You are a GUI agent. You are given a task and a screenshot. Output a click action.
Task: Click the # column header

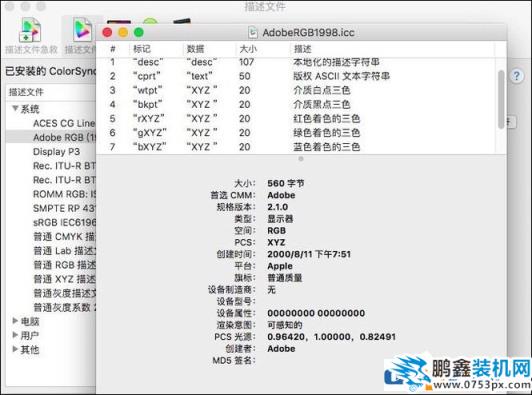(x=113, y=49)
